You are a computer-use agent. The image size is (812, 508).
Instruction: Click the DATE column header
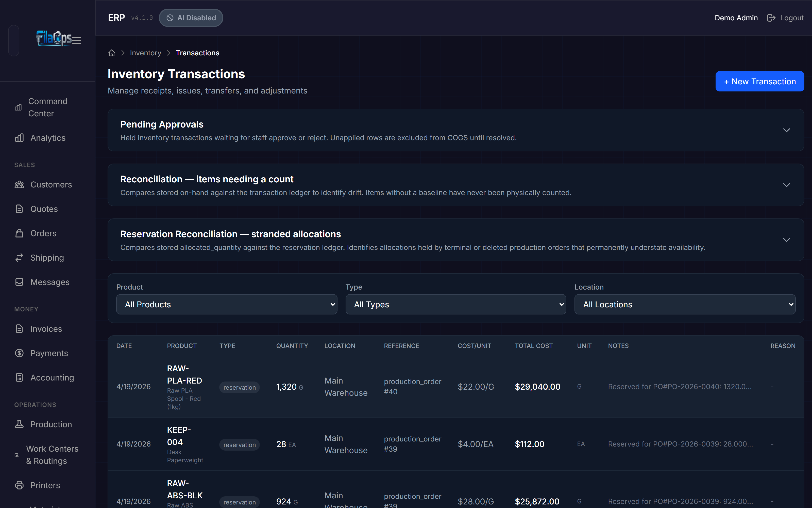coord(124,346)
